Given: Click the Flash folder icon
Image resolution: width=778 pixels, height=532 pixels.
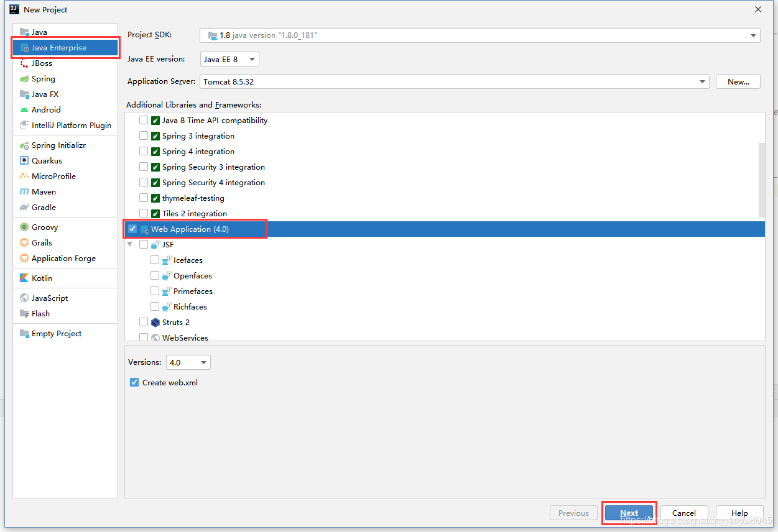Looking at the screenshot, I should coord(24,314).
